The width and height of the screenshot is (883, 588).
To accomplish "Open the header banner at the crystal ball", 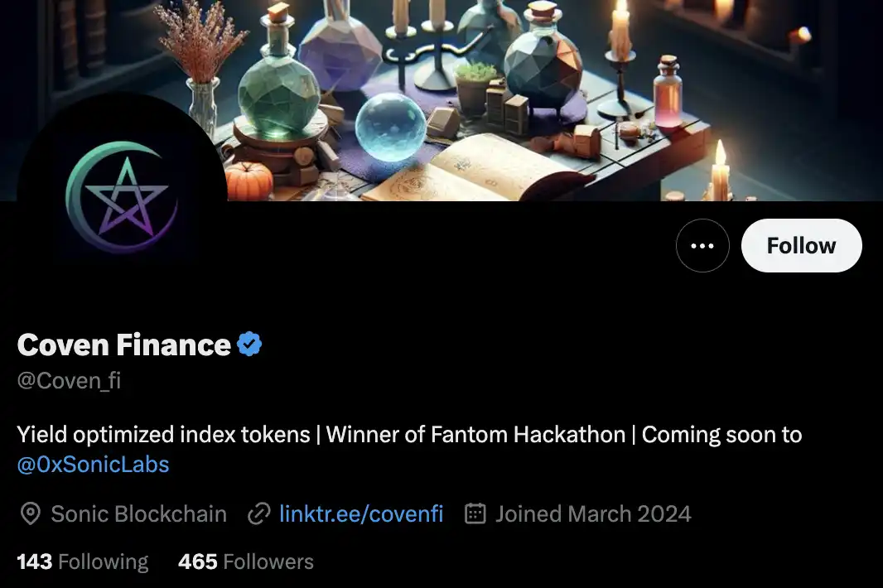I will [391, 128].
